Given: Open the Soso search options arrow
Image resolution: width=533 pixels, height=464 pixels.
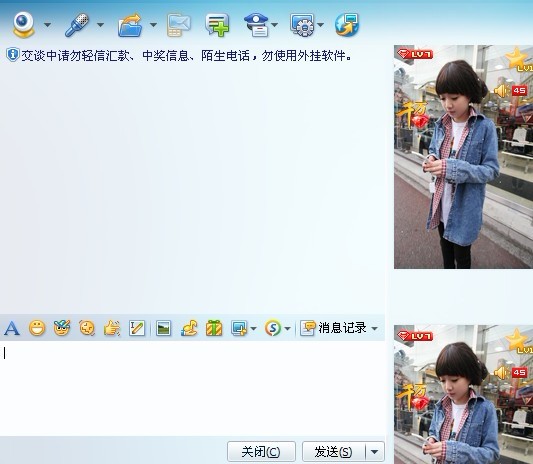Looking at the screenshot, I should (288, 329).
